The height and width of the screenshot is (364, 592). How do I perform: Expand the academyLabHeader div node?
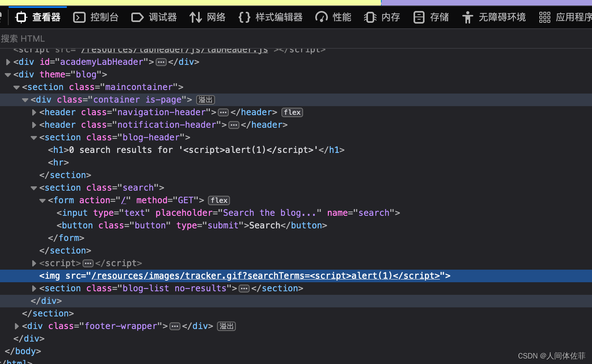tap(8, 62)
